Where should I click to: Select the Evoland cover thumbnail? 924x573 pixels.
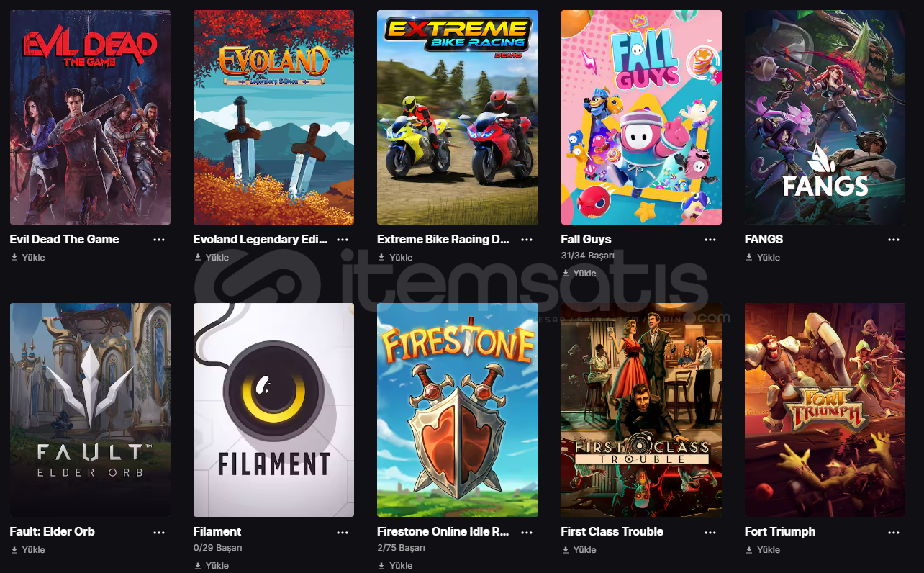click(x=273, y=117)
